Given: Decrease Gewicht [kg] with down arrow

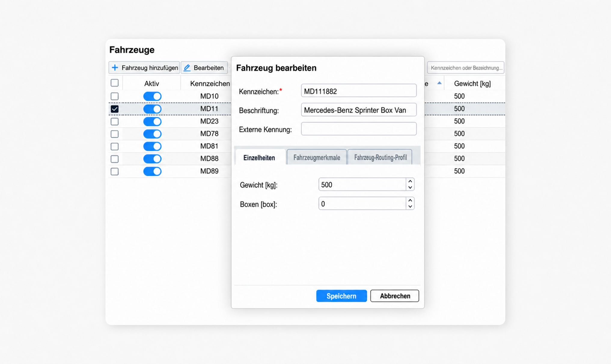Looking at the screenshot, I should click(410, 187).
